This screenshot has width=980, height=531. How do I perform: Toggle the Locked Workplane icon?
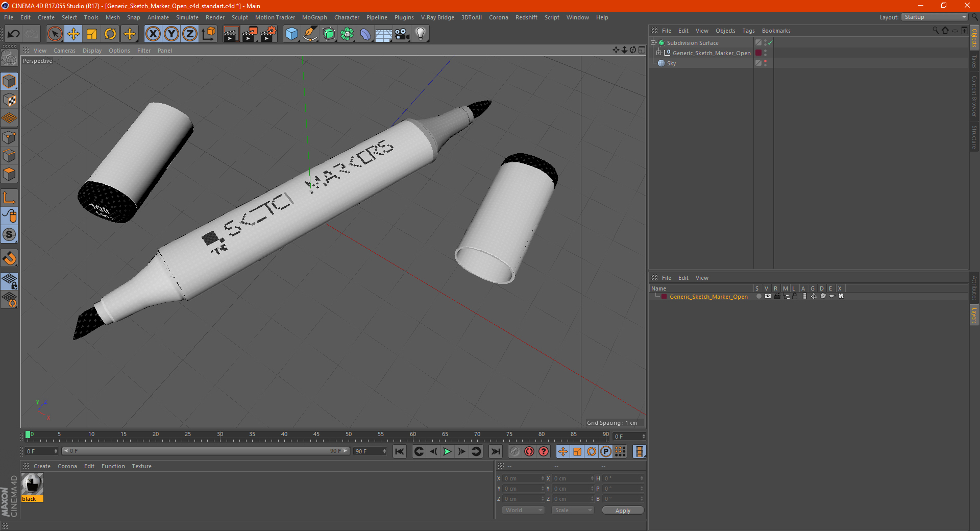[x=9, y=281]
